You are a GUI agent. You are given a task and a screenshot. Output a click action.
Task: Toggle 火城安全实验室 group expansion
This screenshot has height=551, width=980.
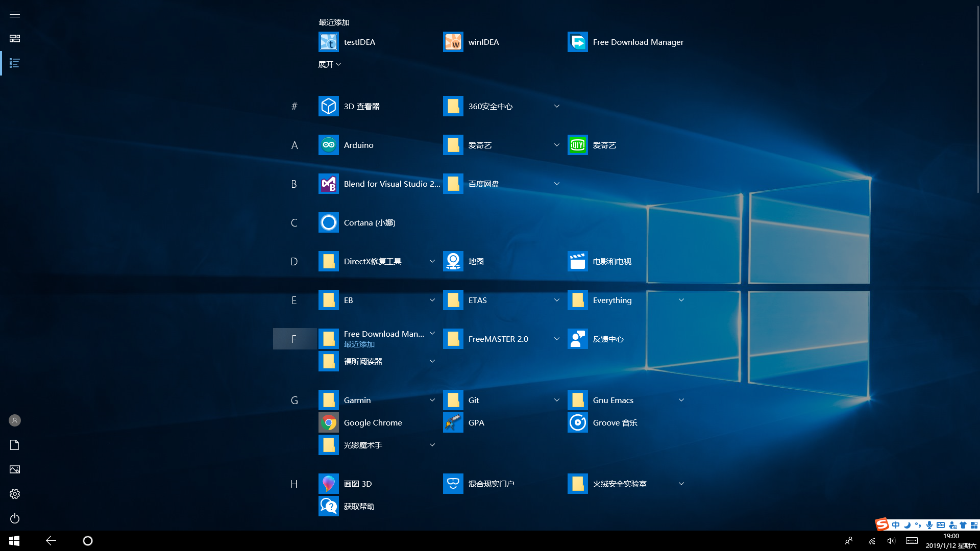click(681, 483)
